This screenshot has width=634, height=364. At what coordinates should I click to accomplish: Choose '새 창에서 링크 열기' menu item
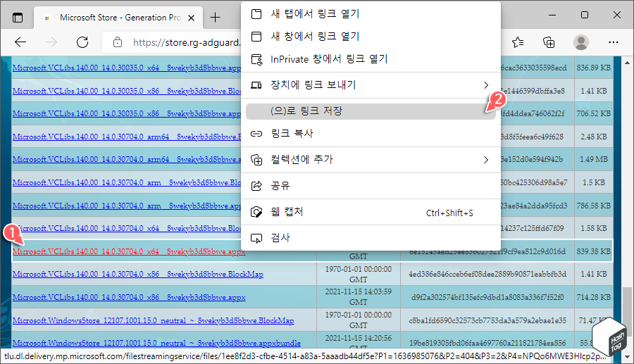coord(371,37)
